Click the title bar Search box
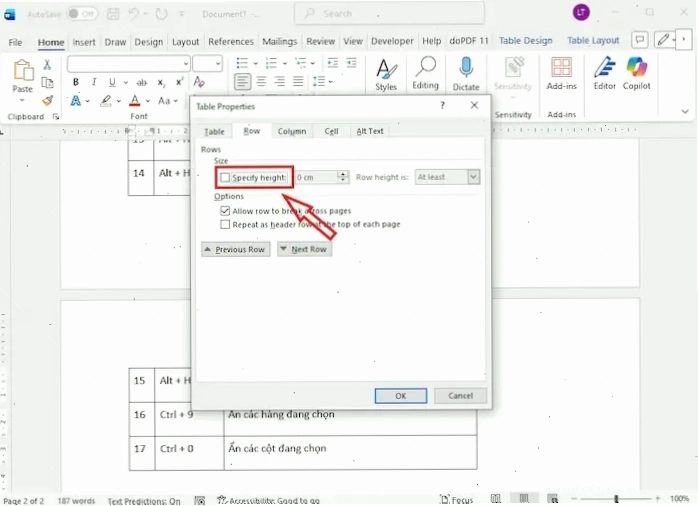Screen dimensions: 698x506 [x=390, y=13]
